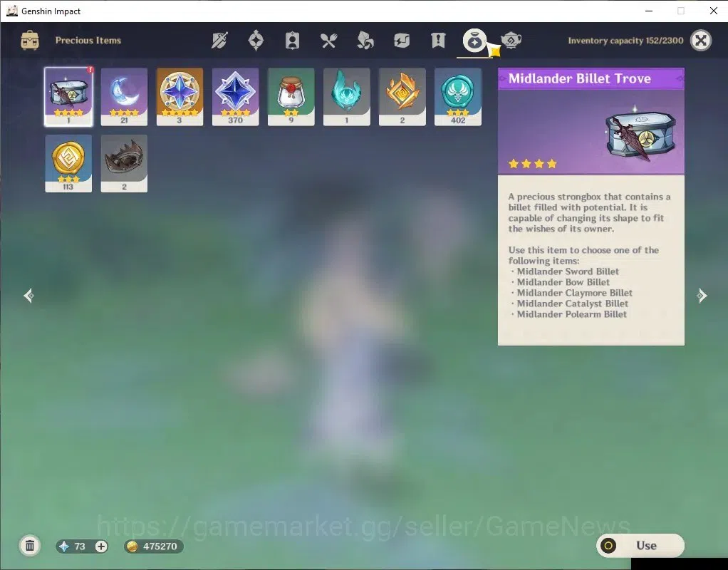Close the Genshin Impact window
This screenshot has height=570, width=728.
(714, 11)
